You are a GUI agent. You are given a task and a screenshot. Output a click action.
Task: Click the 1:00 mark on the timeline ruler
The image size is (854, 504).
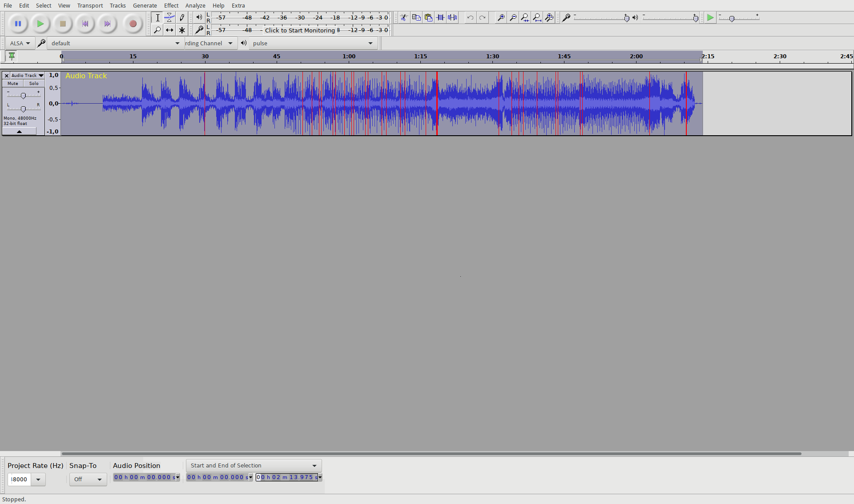point(349,56)
